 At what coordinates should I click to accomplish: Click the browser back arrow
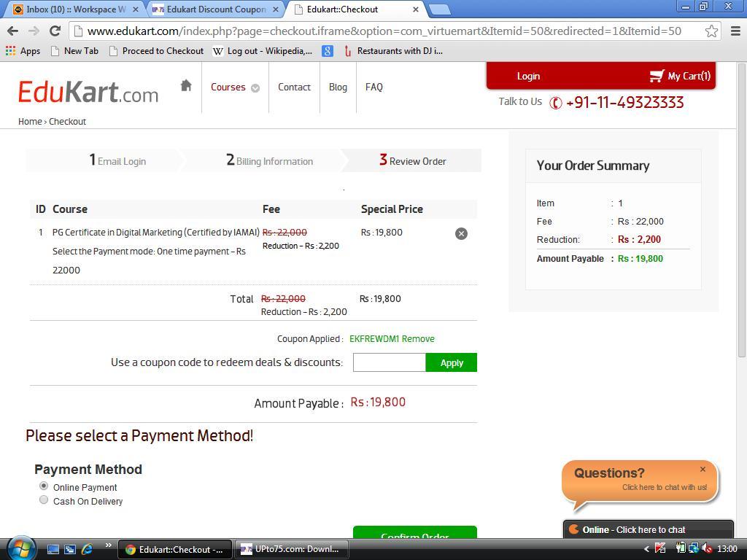(x=12, y=31)
